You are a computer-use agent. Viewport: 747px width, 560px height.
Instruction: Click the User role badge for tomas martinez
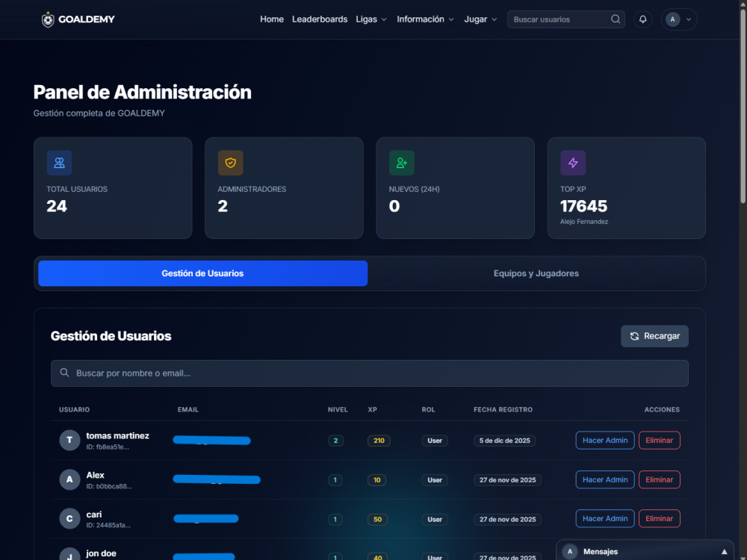(435, 441)
